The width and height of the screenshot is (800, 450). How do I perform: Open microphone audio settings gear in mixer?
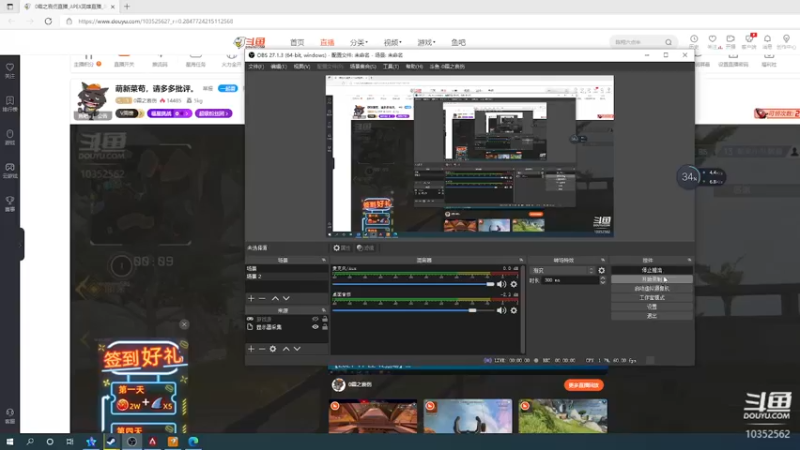click(514, 284)
